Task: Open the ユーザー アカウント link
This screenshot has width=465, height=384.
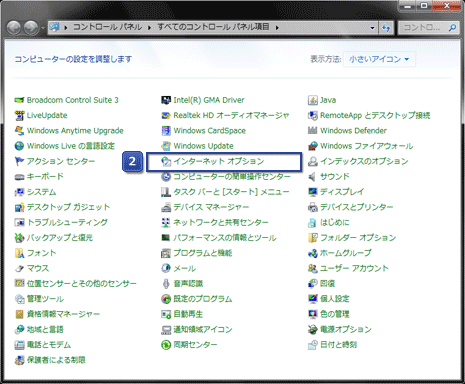Action: point(354,268)
